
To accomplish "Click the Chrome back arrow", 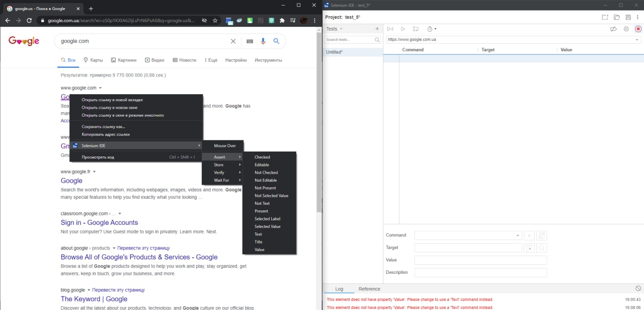I will tap(8, 21).
